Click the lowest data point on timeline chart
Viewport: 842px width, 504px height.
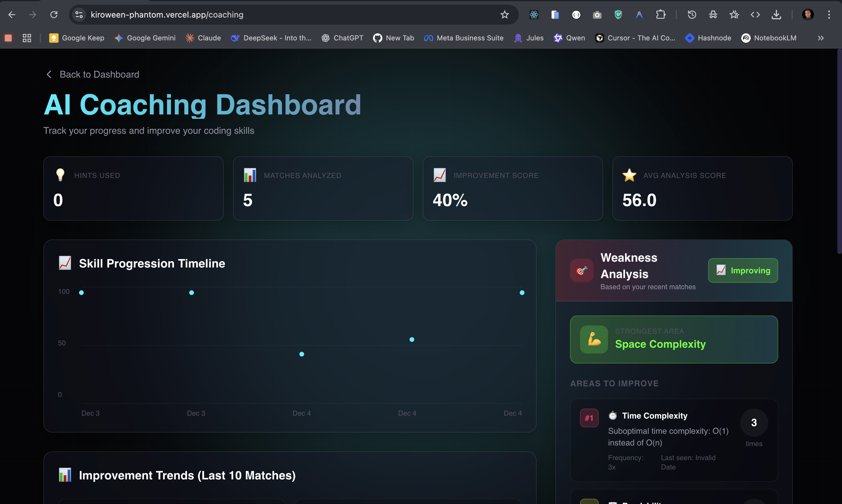tap(302, 354)
